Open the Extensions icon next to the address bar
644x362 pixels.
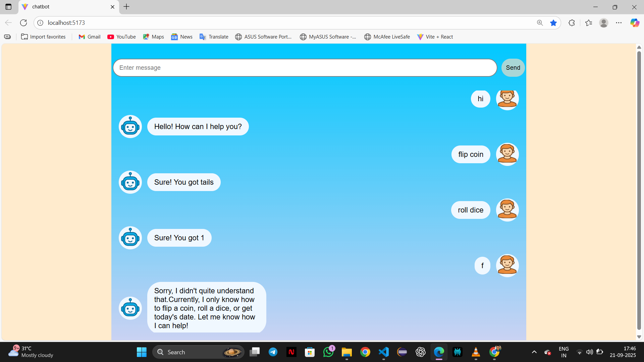572,22
